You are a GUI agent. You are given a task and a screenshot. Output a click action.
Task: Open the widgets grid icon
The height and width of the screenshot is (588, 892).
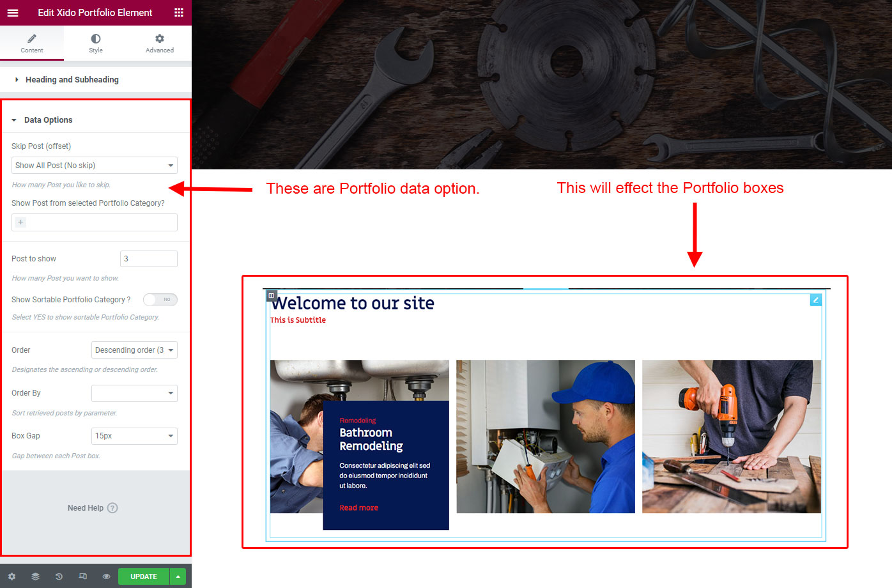(179, 13)
